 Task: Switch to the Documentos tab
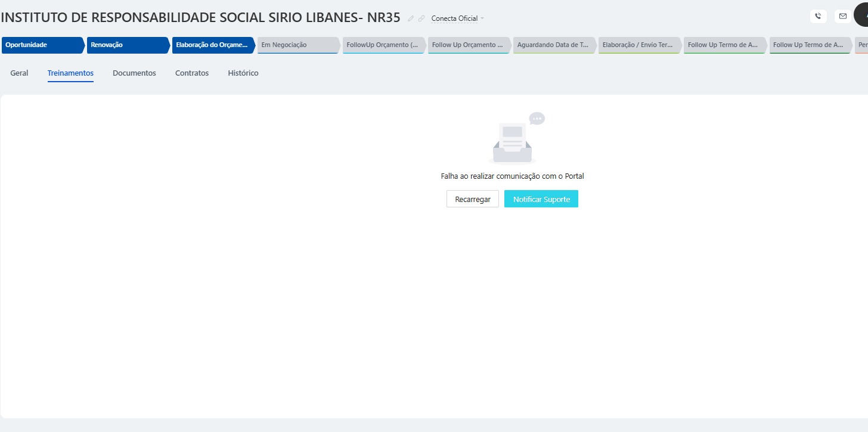coord(134,73)
